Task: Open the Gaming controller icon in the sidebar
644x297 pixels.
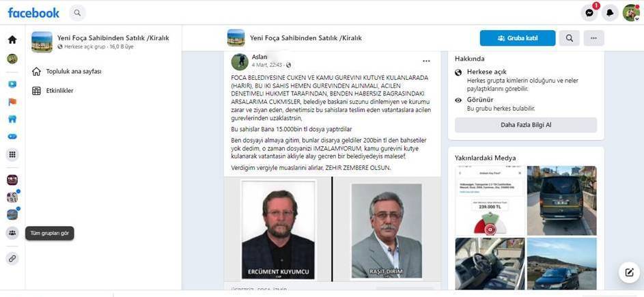Action: (12, 137)
